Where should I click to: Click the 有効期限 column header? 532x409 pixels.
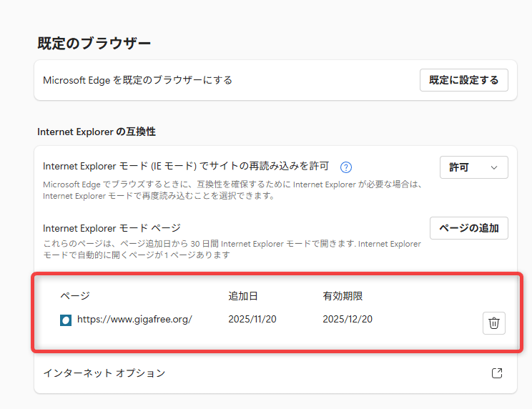point(343,296)
